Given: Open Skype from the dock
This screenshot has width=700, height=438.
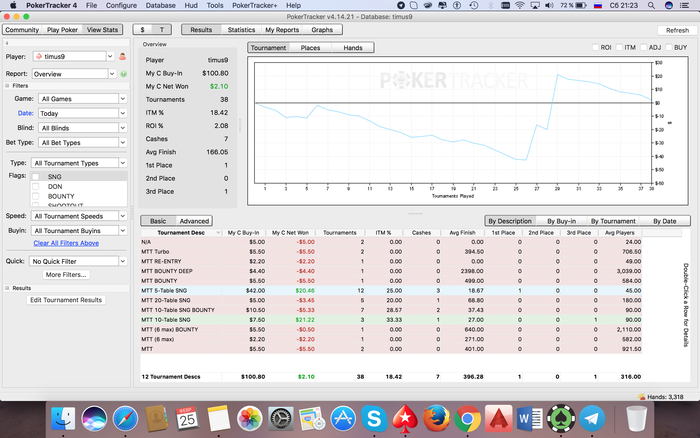Looking at the screenshot, I should coord(374,419).
